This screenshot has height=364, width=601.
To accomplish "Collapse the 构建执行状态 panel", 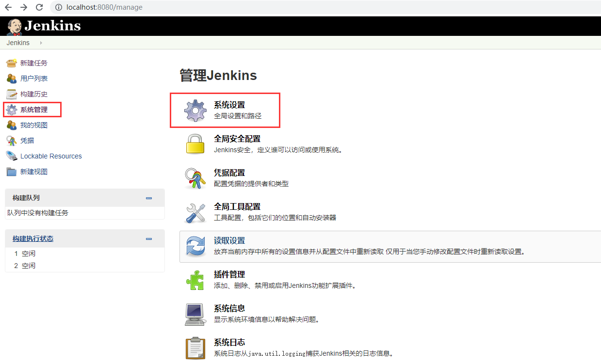I will tap(149, 239).
